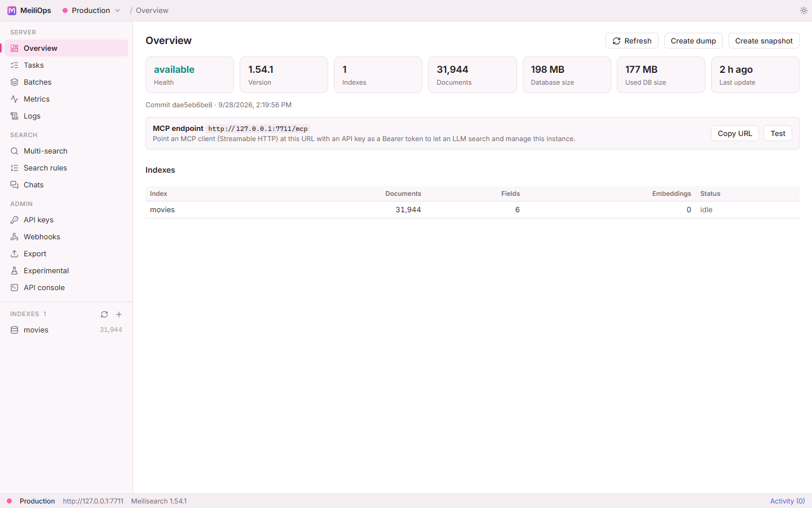The image size is (812, 508).
Task: Click the Refresh button
Action: (632, 41)
